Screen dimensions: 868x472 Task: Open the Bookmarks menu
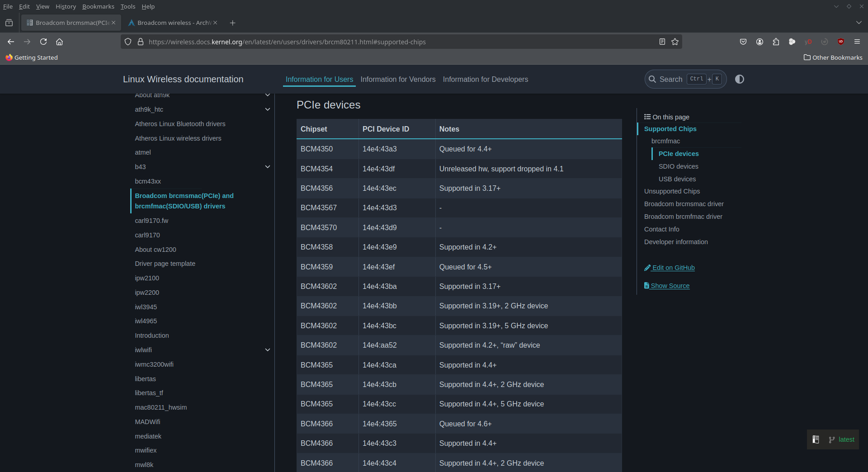pyautogui.click(x=98, y=6)
